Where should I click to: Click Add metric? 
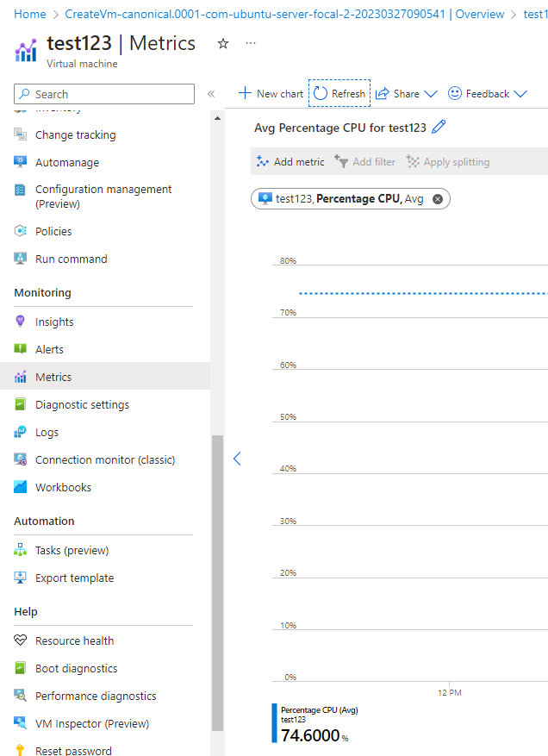tap(290, 161)
